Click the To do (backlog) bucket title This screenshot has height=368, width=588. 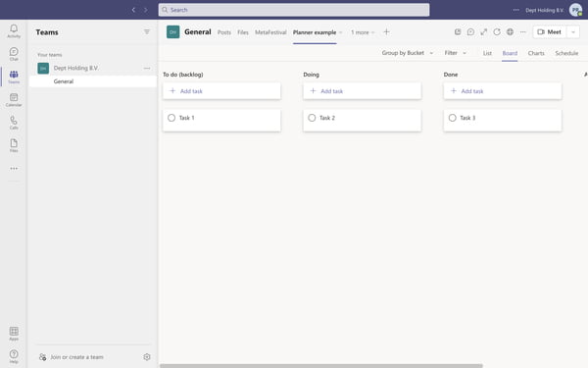click(183, 75)
